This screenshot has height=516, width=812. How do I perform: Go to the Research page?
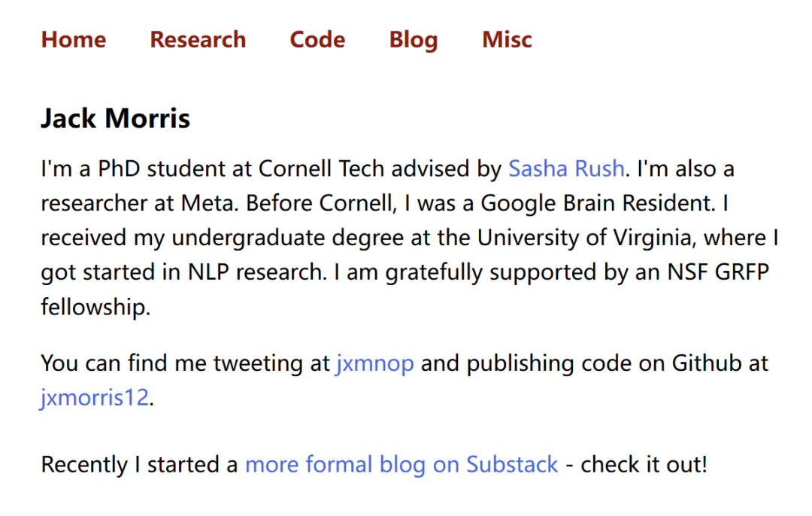pos(198,40)
